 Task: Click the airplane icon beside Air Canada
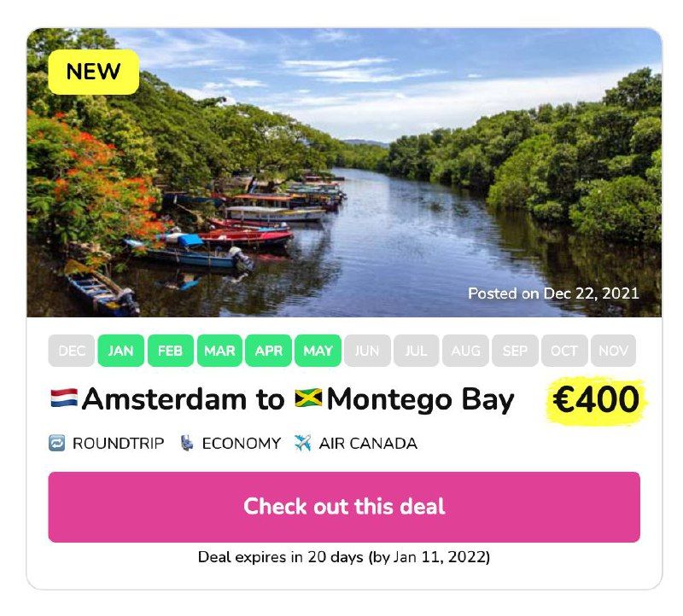[x=302, y=443]
